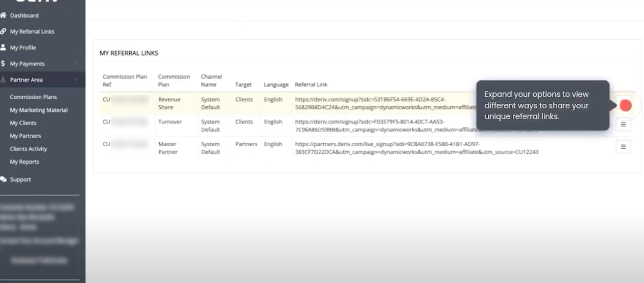
Task: Click English in Master Partner row
Action: tap(273, 144)
